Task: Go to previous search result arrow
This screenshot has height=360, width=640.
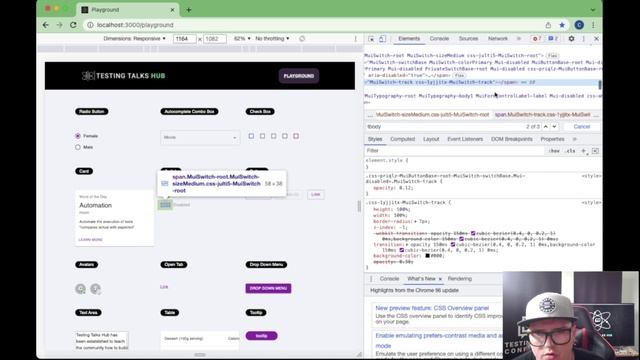Action: click(x=546, y=127)
